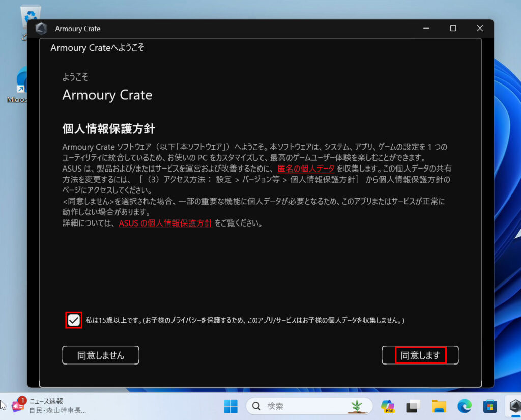Open Microsoft Store from taskbar
This screenshot has height=420, width=521.
pyautogui.click(x=490, y=406)
